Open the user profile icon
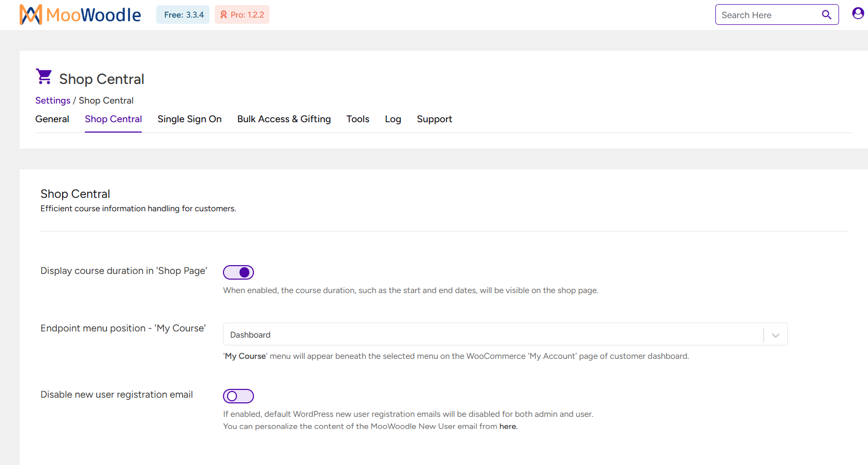The width and height of the screenshot is (868, 465). 858,13
